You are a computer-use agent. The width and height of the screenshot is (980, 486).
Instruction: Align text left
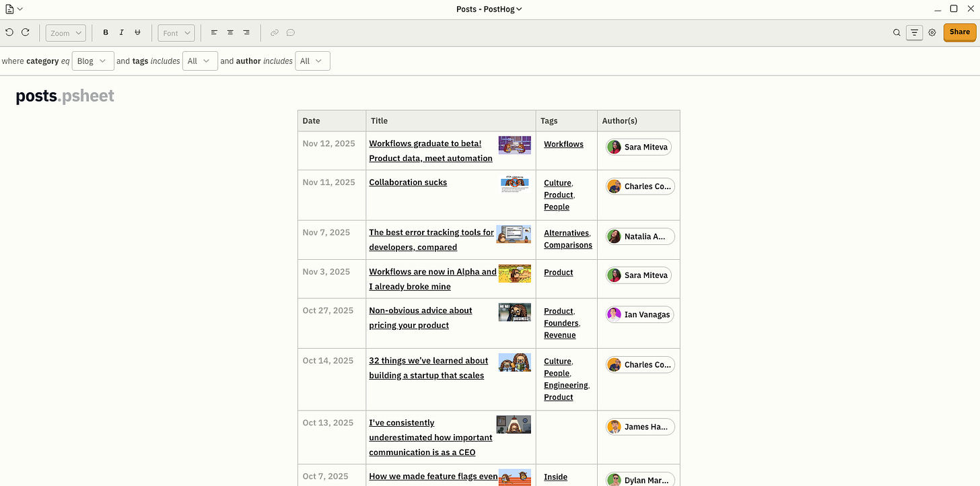(x=214, y=32)
